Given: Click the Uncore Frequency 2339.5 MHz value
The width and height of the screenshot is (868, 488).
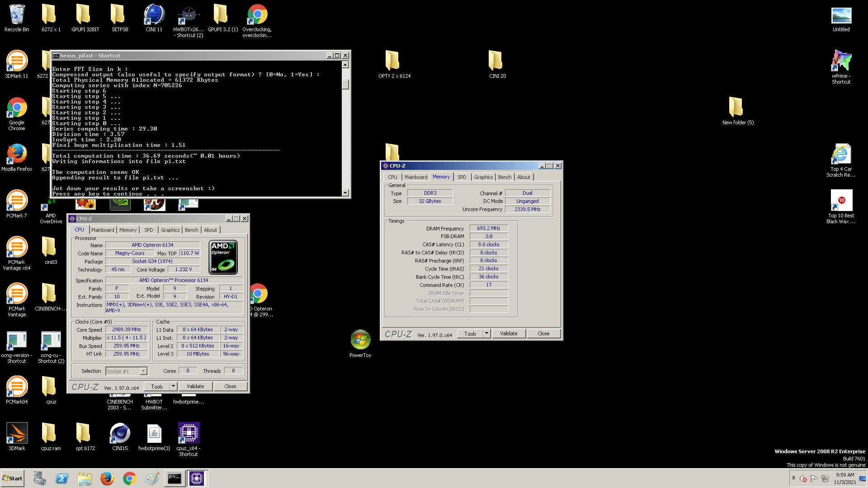Looking at the screenshot, I should point(527,209).
